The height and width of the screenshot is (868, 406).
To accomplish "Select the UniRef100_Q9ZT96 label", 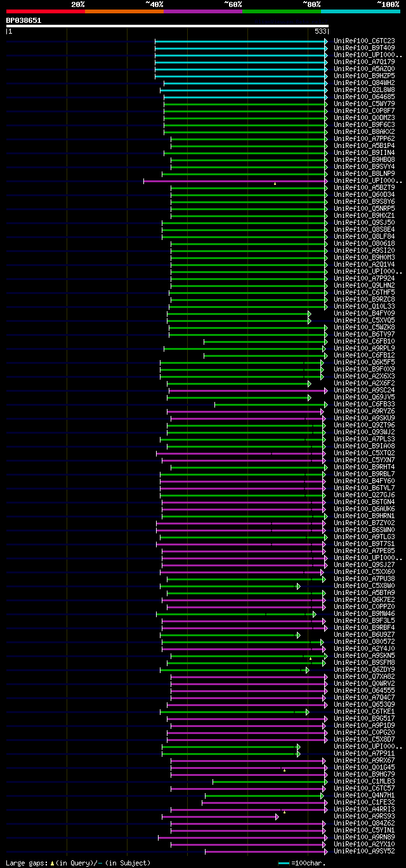I will point(364,425).
